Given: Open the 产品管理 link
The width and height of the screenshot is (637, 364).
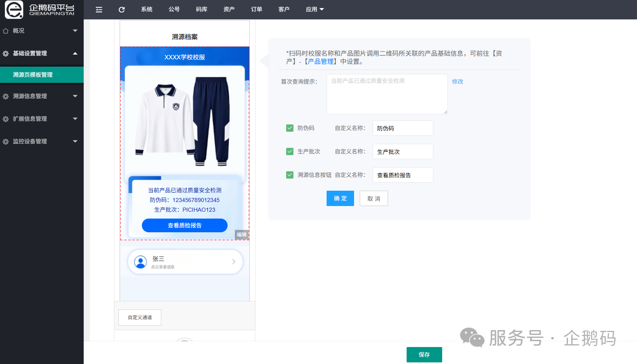Looking at the screenshot, I should click(321, 61).
